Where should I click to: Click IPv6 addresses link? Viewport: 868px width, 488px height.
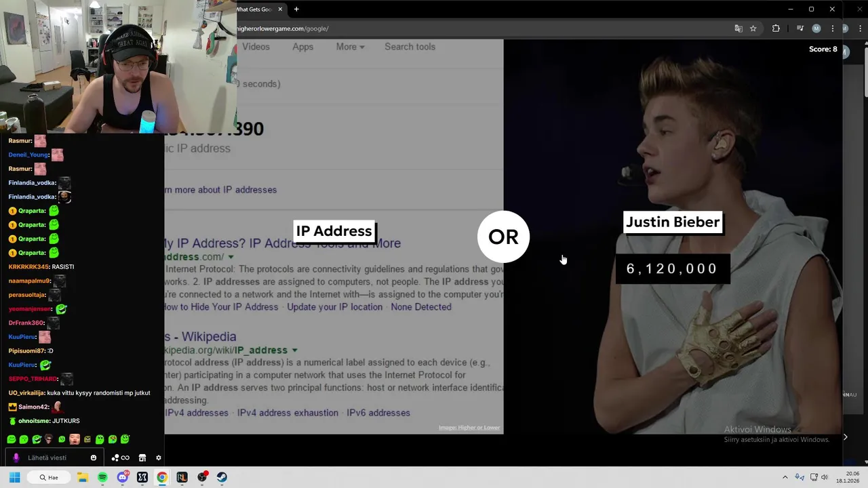pyautogui.click(x=378, y=413)
